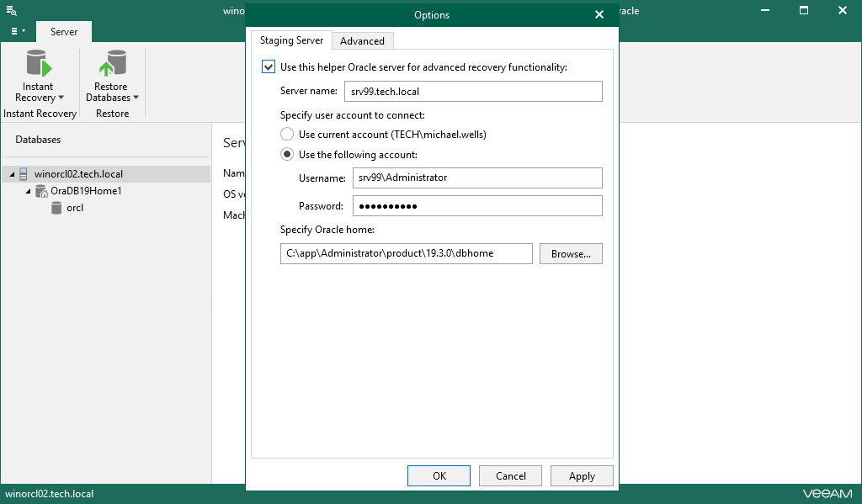Open the Restore Databases dropdown arrow
Viewport: 862px width, 504px height.
click(x=136, y=98)
